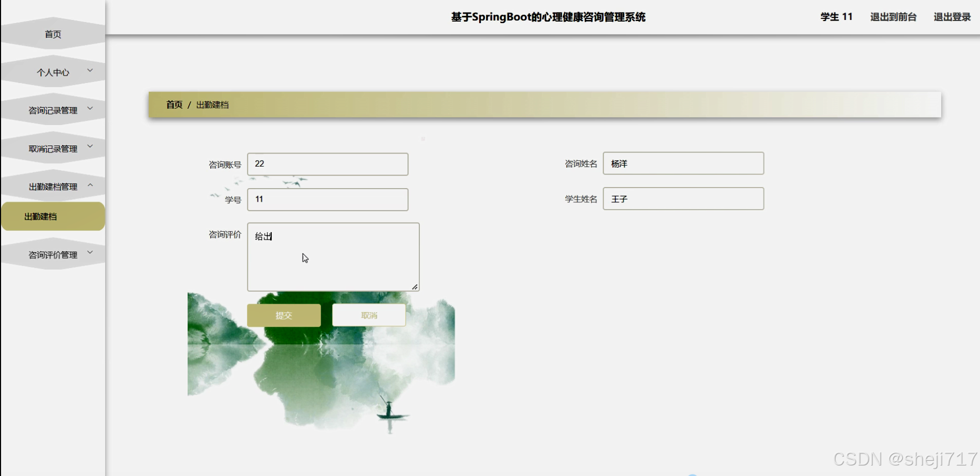The width and height of the screenshot is (980, 476).
Task: Collapse the 出勤建档管理 section
Action: (x=53, y=187)
